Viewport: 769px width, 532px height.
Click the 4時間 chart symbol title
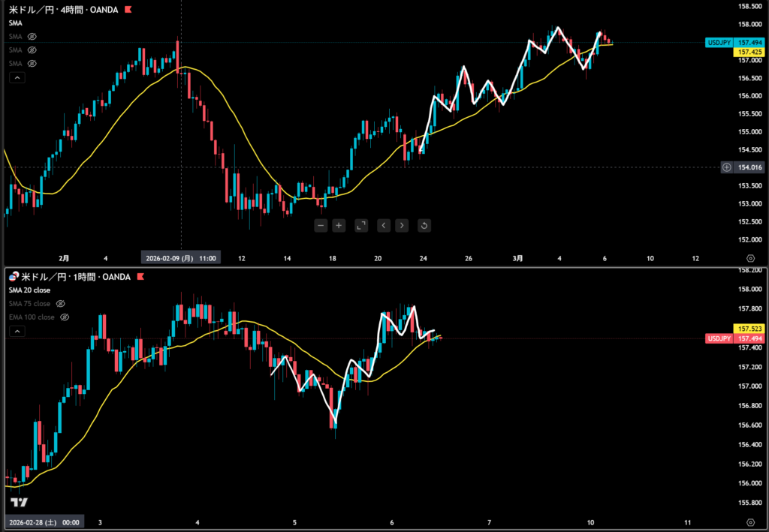64,10
